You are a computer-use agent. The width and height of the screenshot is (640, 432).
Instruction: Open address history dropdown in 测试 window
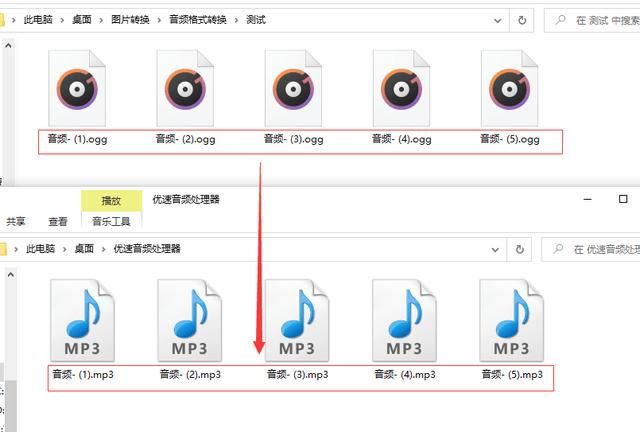tap(498, 20)
